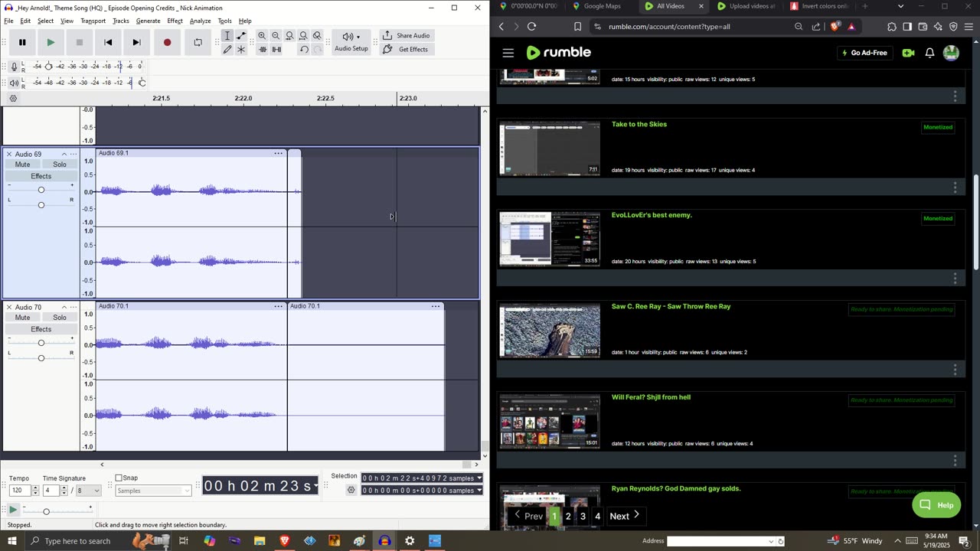
Task: Undo the last Audacity edit
Action: point(304,50)
